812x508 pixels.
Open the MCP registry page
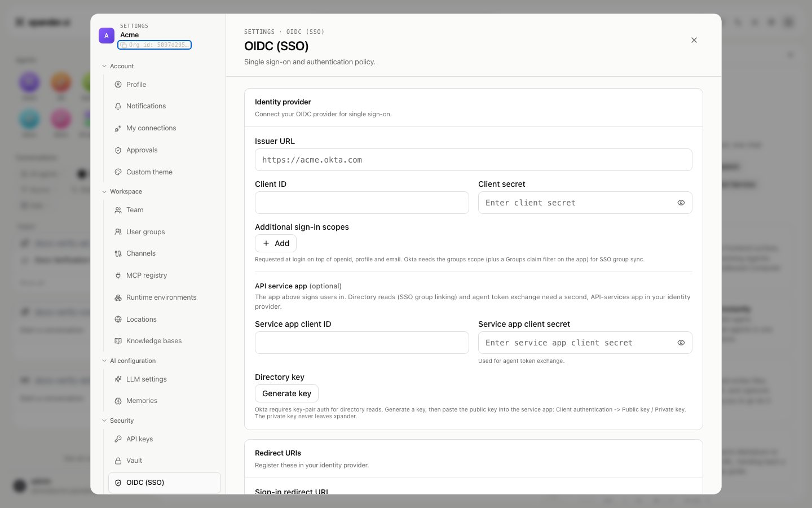point(165,275)
